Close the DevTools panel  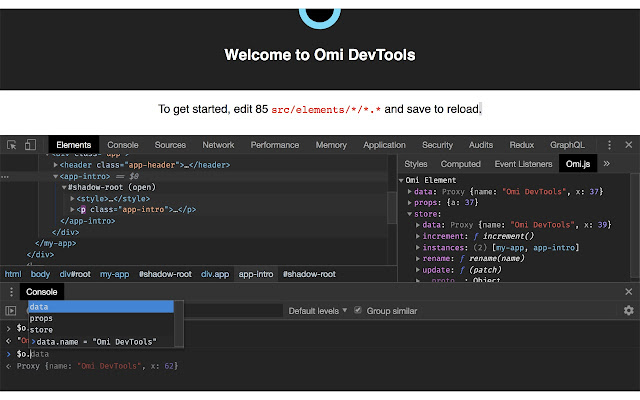[629, 145]
